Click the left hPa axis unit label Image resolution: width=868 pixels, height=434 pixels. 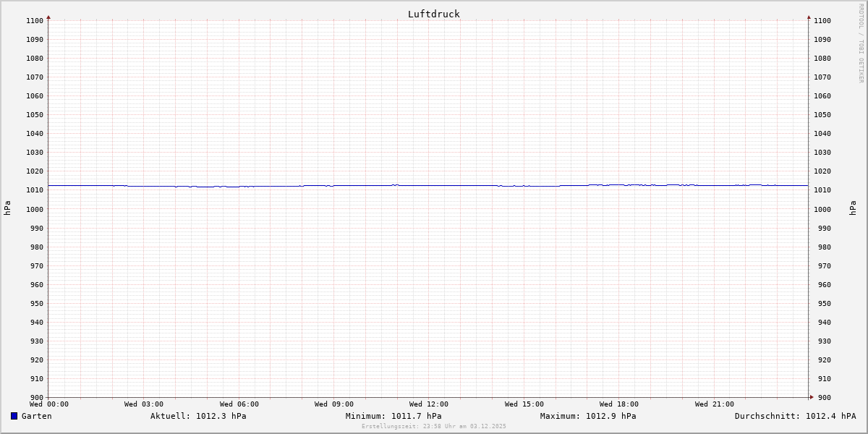(7, 208)
